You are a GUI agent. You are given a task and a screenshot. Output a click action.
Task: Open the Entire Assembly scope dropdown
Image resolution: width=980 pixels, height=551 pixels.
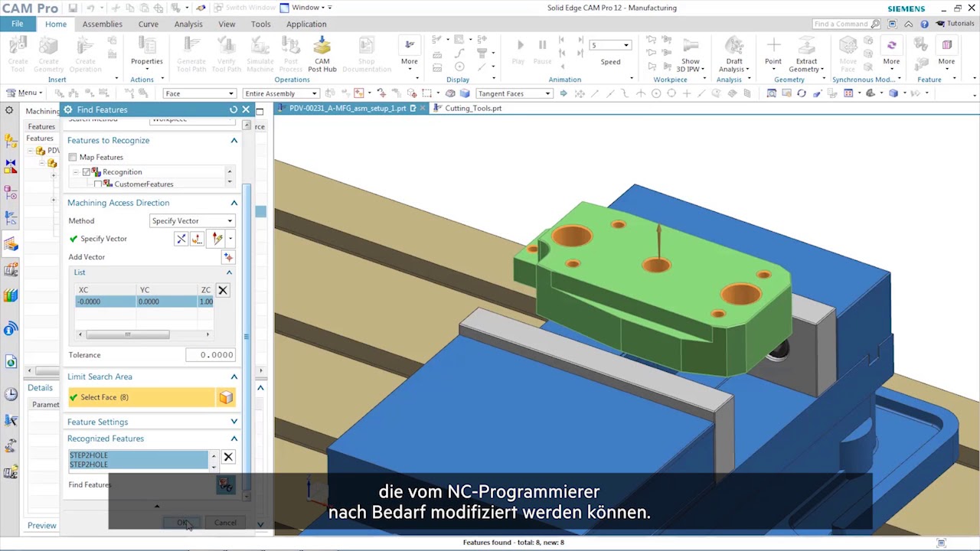click(x=280, y=93)
